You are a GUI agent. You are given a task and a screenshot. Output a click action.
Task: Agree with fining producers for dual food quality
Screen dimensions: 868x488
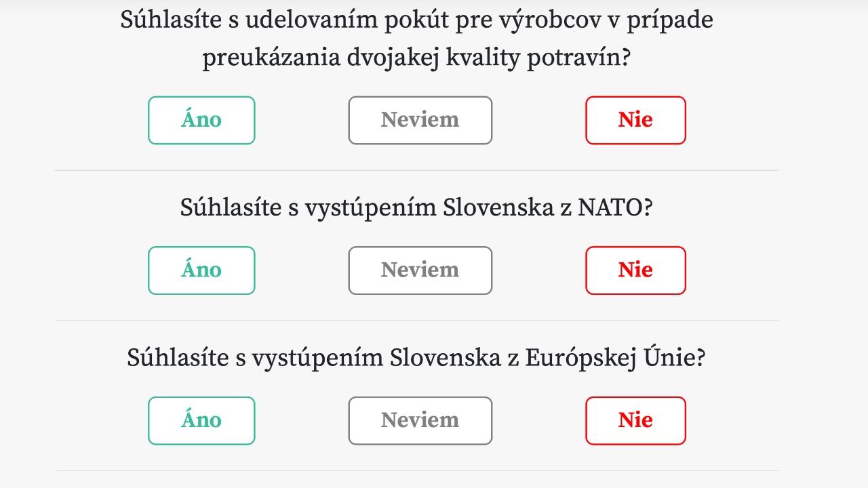click(x=201, y=120)
